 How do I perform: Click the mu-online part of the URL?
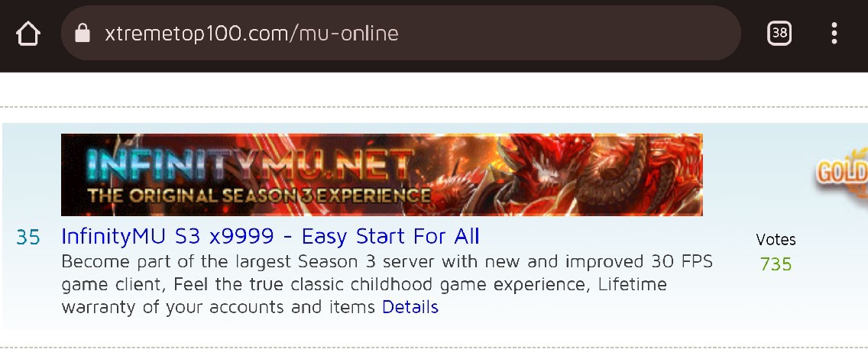click(x=348, y=33)
